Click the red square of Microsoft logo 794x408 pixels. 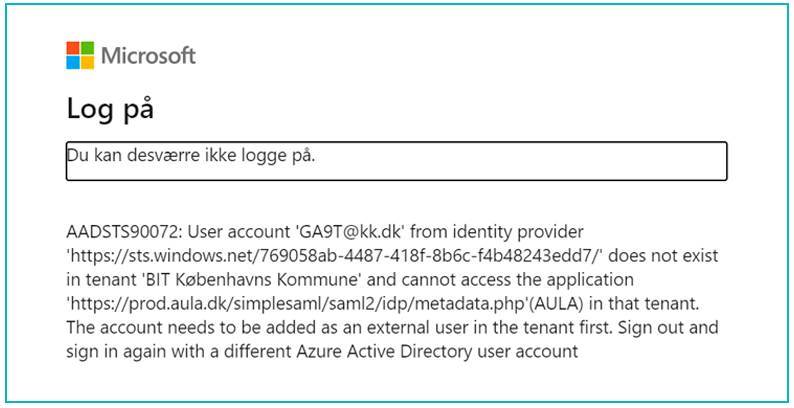(x=73, y=48)
